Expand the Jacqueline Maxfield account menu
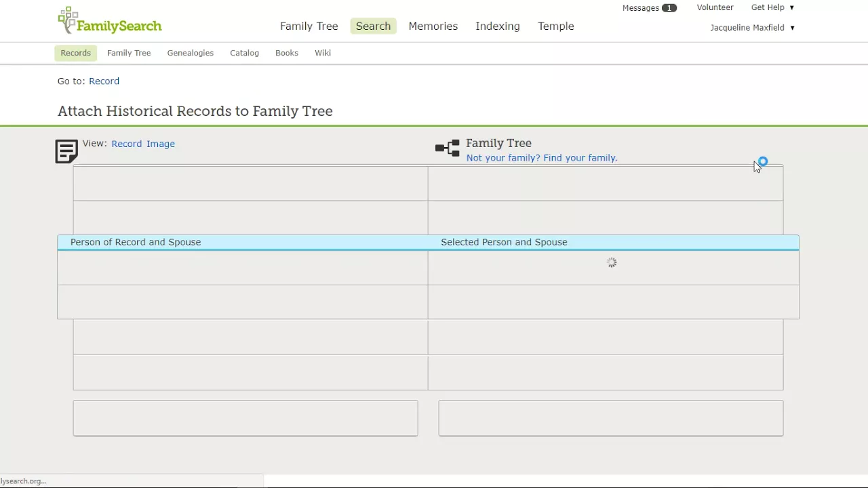868x488 pixels. tap(753, 28)
